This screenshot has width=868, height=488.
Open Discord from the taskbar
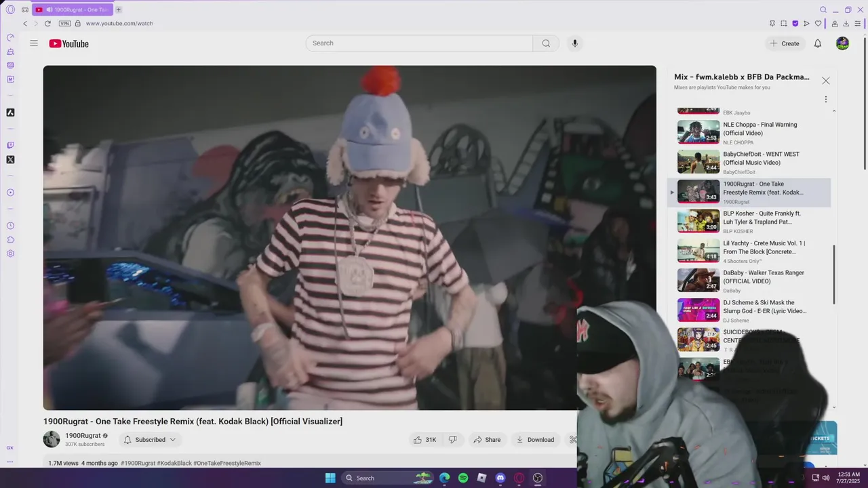coord(500,478)
